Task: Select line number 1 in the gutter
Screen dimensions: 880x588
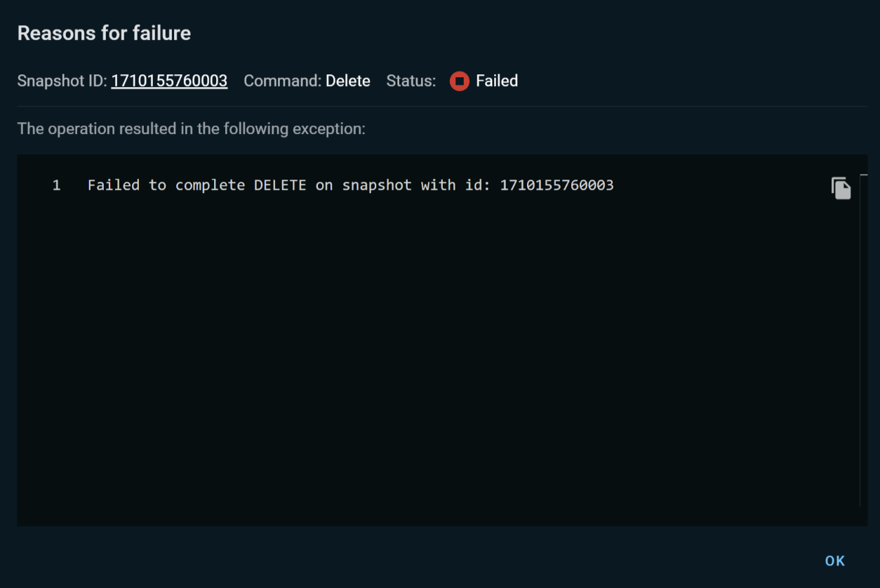Action: pyautogui.click(x=56, y=185)
